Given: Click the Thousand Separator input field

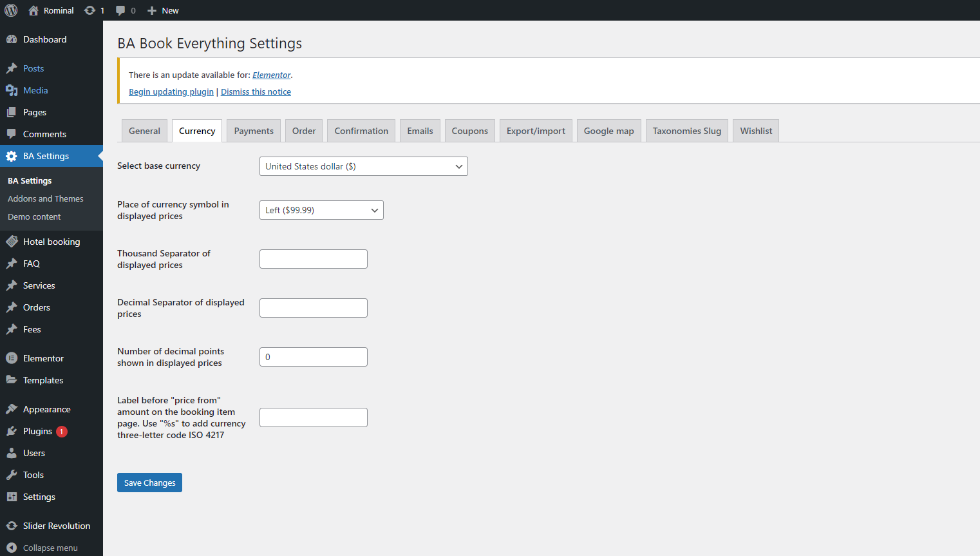Looking at the screenshot, I should 313,259.
